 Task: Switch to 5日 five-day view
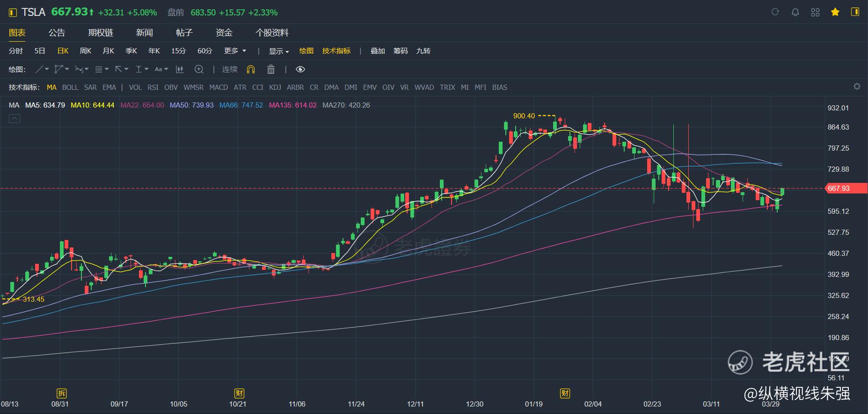point(40,51)
